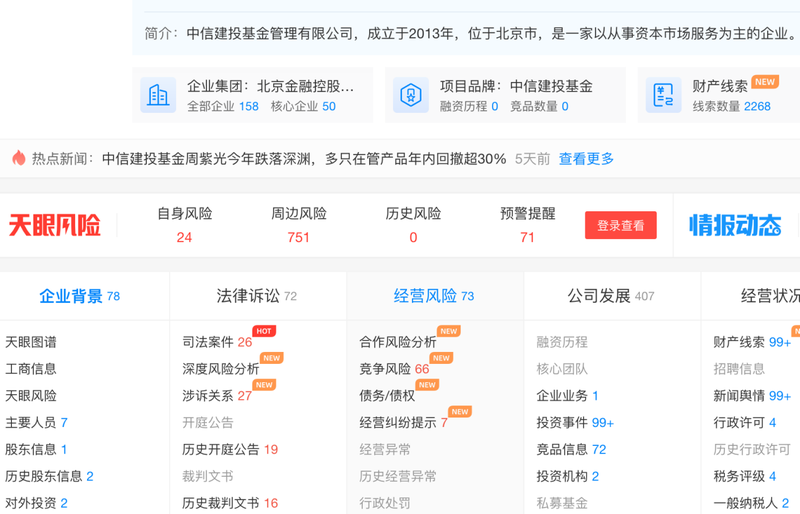Viewport: 800px width, 514px height.
Task: Open 税务评级 4
Action: click(745, 476)
